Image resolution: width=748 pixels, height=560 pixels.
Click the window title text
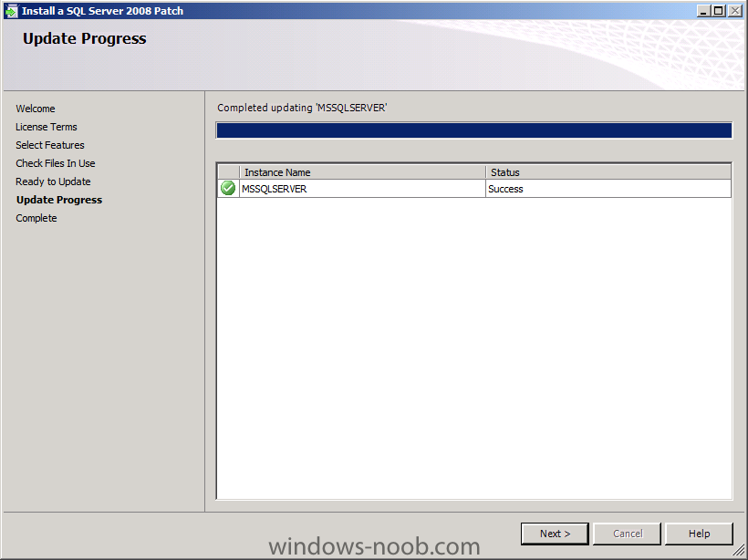[x=102, y=11]
